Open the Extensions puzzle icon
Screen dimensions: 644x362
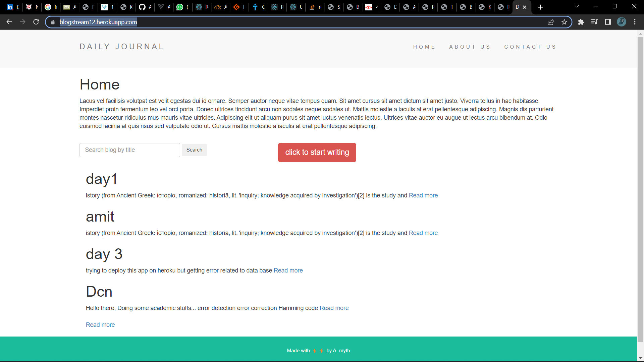coord(581,22)
